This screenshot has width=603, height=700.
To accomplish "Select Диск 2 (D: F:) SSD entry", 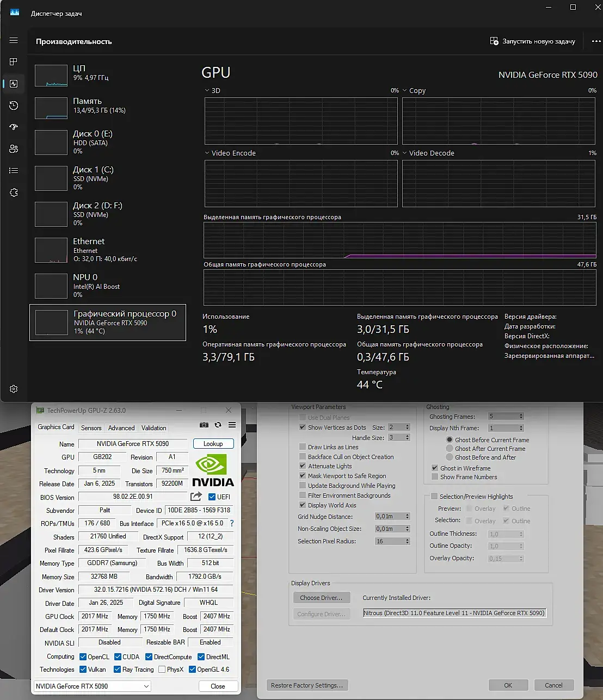I will (108, 214).
